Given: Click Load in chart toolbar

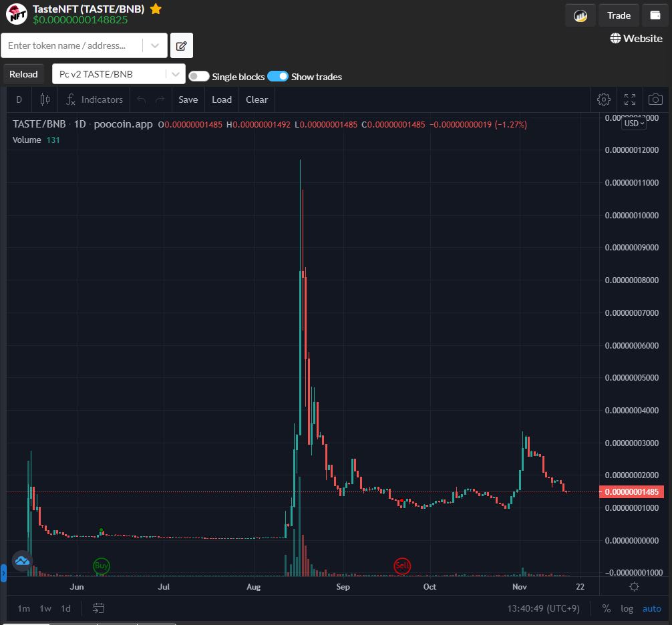Looking at the screenshot, I should point(222,99).
